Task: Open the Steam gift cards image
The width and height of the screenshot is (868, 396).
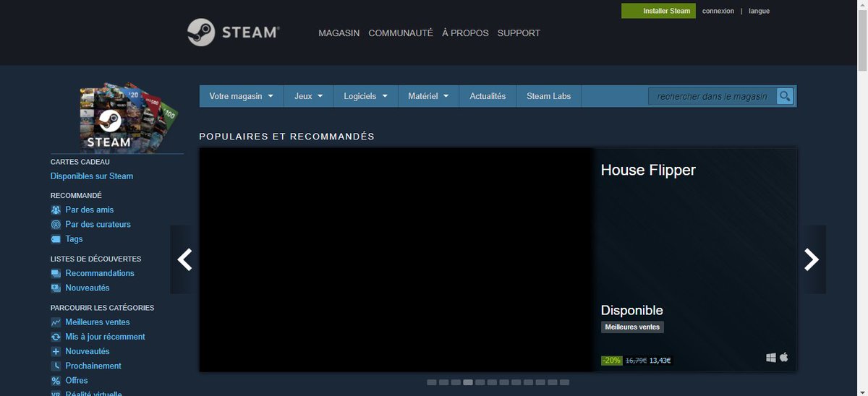Action: click(x=128, y=118)
